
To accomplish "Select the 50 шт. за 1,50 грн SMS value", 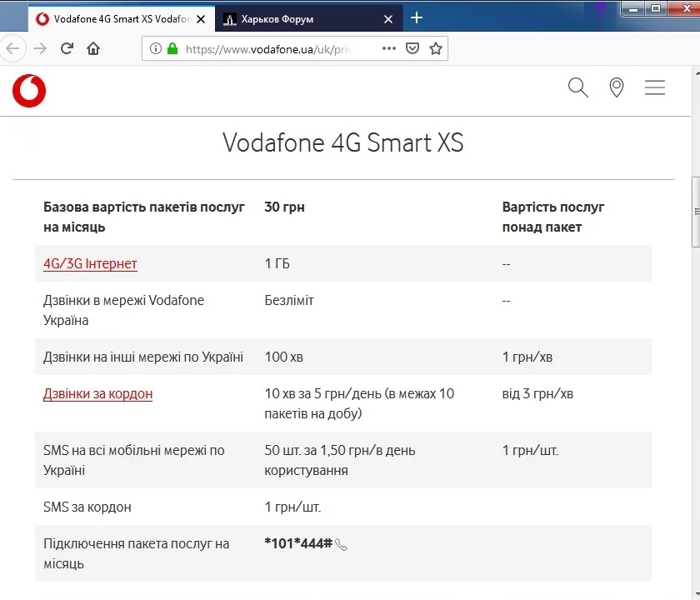I will point(340,460).
